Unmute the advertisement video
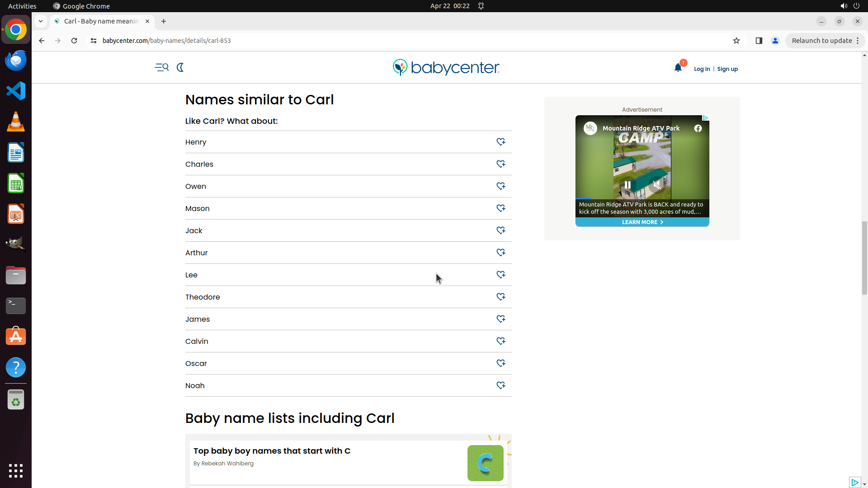The image size is (868, 488). 656,185
